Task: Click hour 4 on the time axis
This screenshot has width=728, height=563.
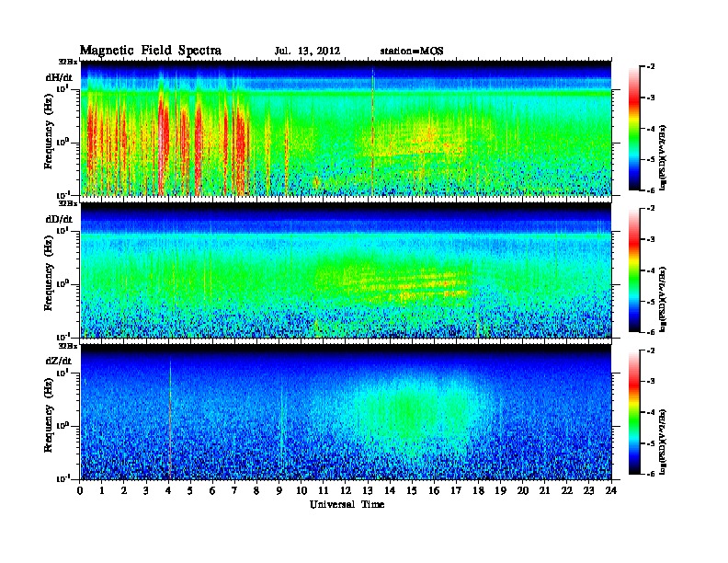Action: (168, 491)
